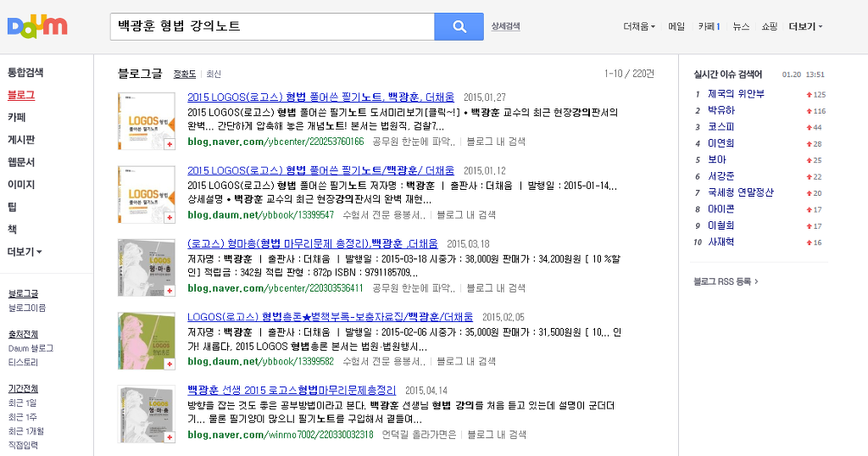The image size is (868, 456).
Task: Sort results by 정확도
Action: [184, 74]
